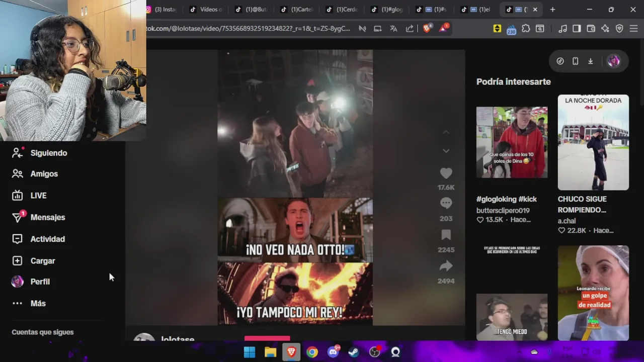Open the profile avatar in the top-right pill
Image resolution: width=644 pixels, height=362 pixels.
pyautogui.click(x=613, y=61)
